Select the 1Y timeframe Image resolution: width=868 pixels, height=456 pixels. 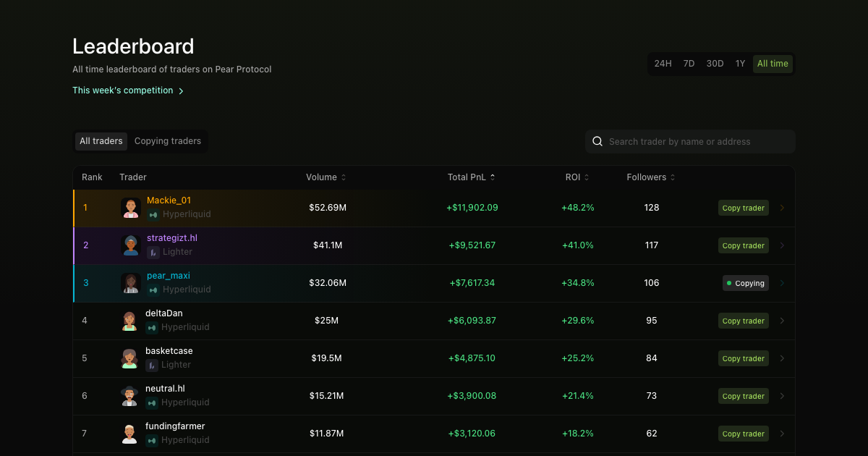coord(740,64)
